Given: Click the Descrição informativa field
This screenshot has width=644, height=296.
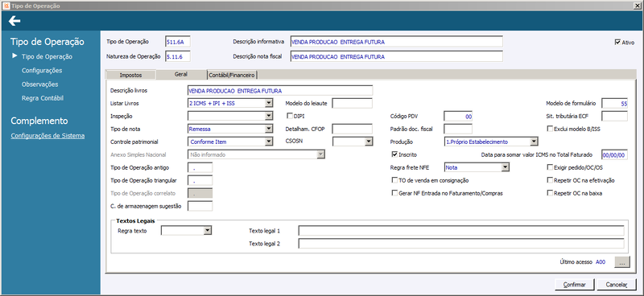Looking at the screenshot, I should pyautogui.click(x=396, y=42).
